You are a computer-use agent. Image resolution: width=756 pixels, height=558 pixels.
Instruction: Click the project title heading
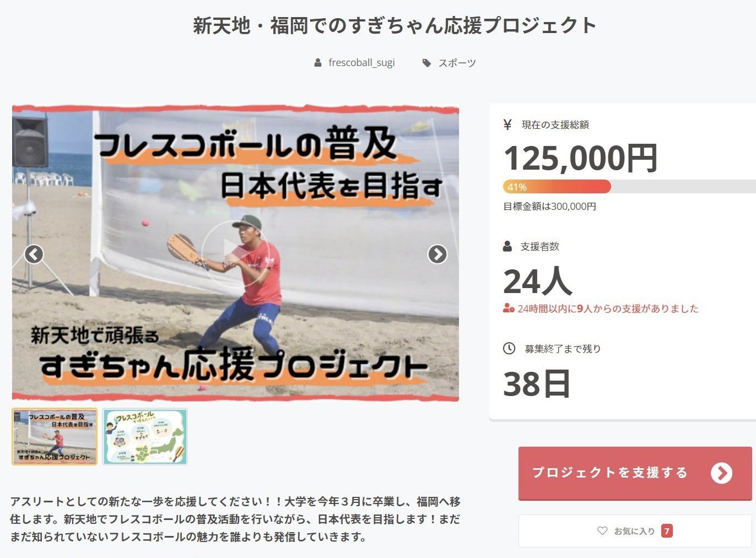(395, 25)
